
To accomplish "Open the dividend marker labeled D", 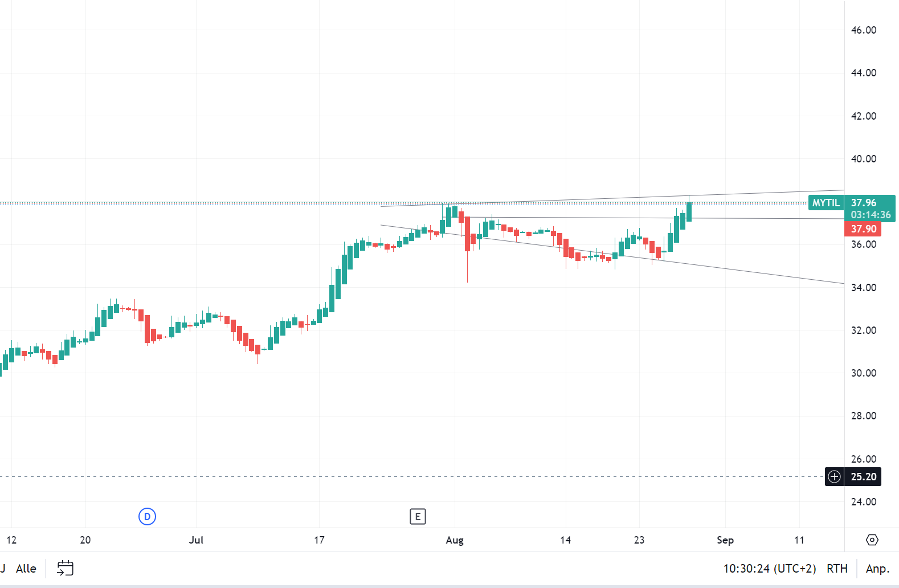I will click(x=147, y=516).
